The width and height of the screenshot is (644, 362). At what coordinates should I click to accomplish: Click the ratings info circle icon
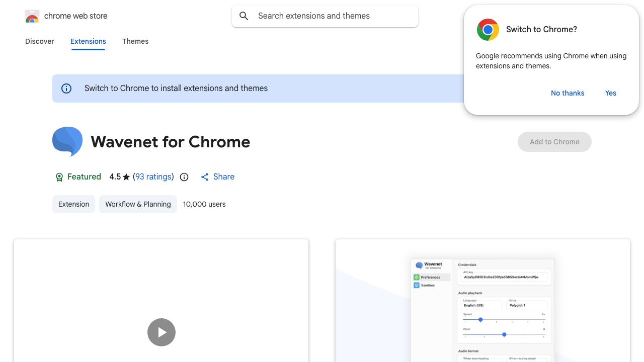[x=184, y=177]
